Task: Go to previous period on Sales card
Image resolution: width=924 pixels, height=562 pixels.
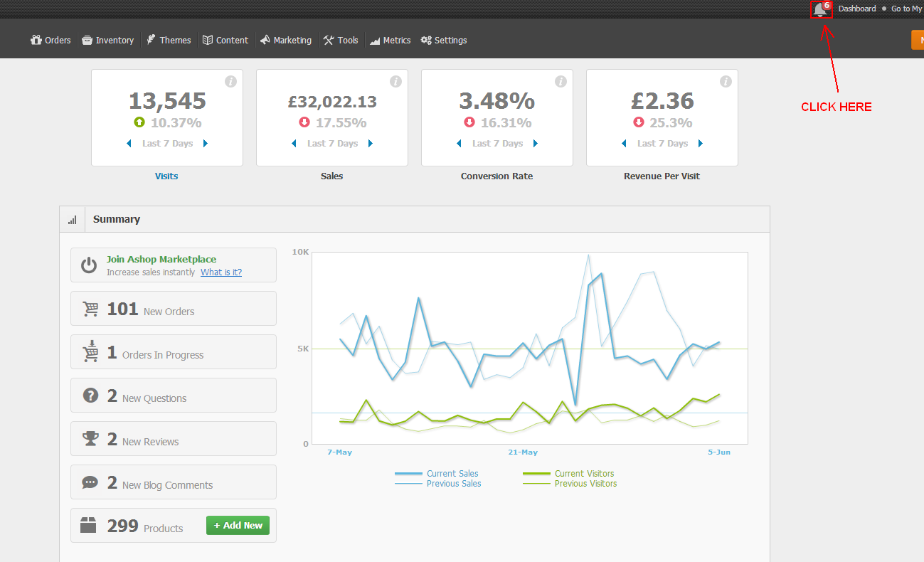Action: (294, 143)
